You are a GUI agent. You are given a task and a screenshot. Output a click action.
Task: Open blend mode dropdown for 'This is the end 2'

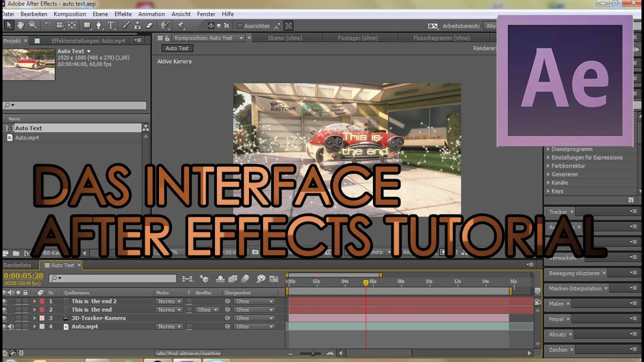pyautogui.click(x=169, y=301)
